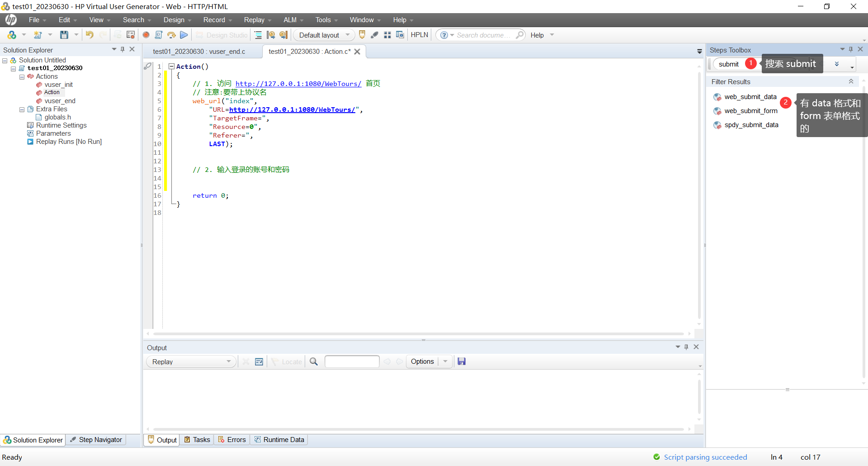Click the Output search text field
Image resolution: width=868 pixels, height=466 pixels.
[x=352, y=361]
